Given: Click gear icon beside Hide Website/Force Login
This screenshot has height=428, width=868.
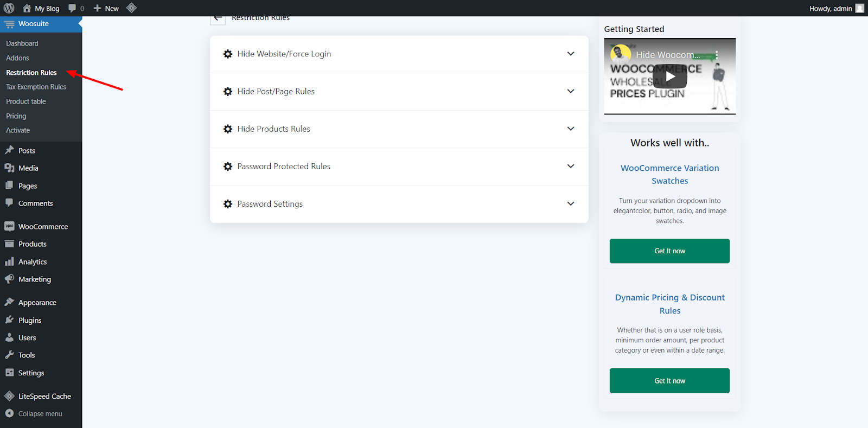Looking at the screenshot, I should (228, 54).
